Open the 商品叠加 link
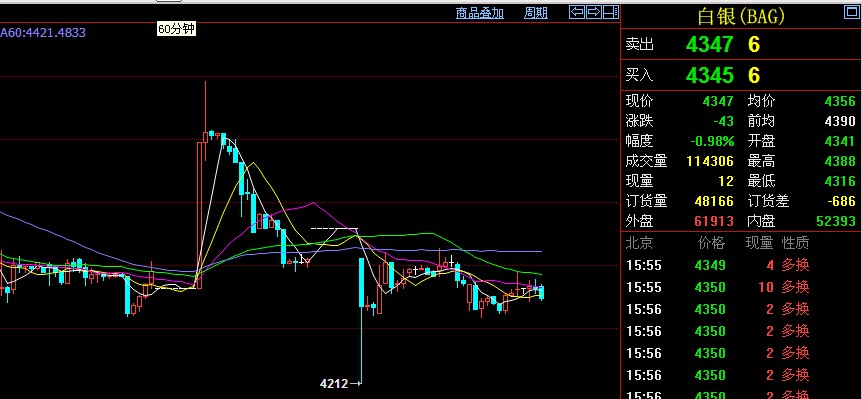The width and height of the screenshot is (862, 399). tap(479, 13)
